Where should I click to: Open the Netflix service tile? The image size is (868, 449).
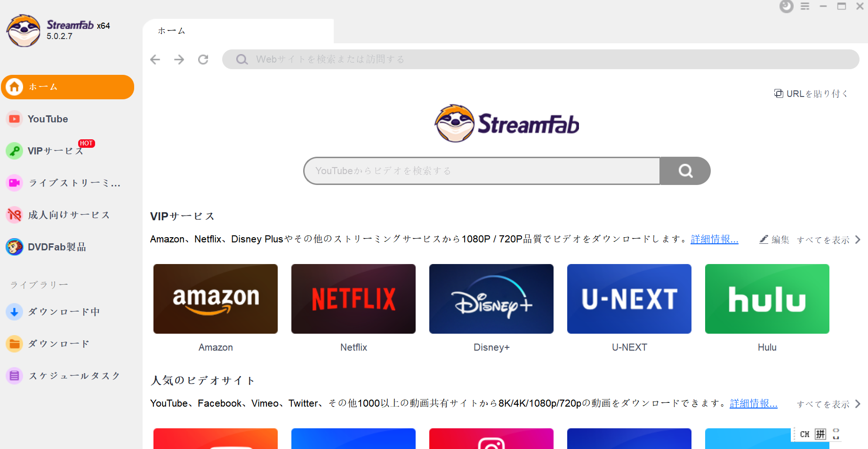(x=354, y=299)
